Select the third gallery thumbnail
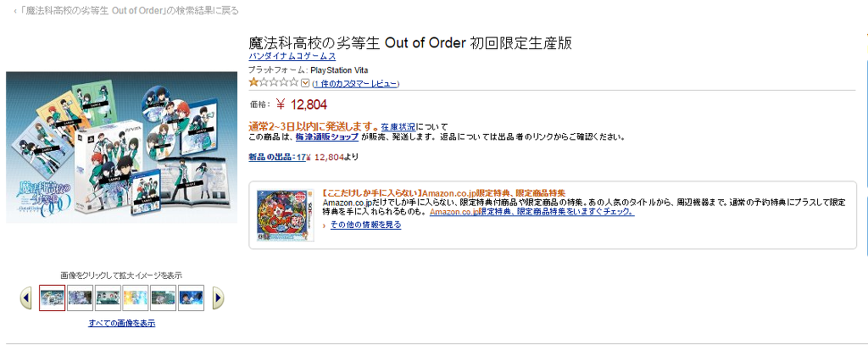 [108, 298]
